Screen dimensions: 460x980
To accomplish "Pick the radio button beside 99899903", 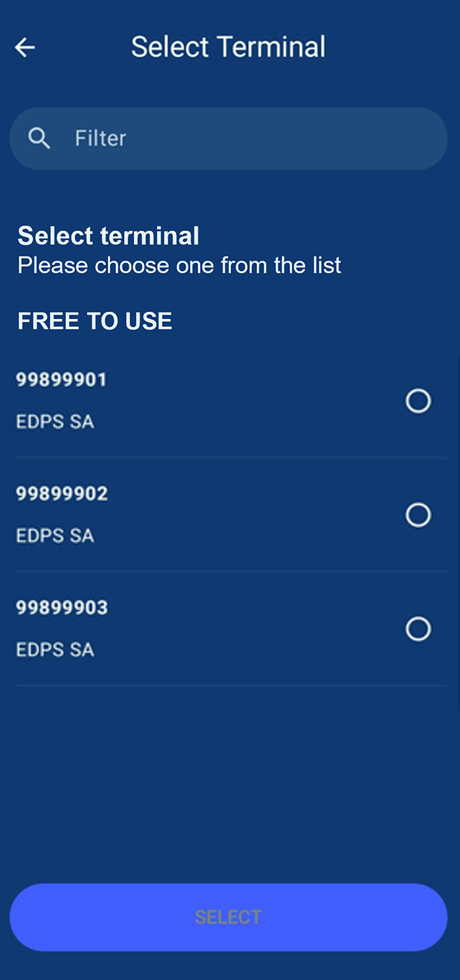I will coord(418,629).
